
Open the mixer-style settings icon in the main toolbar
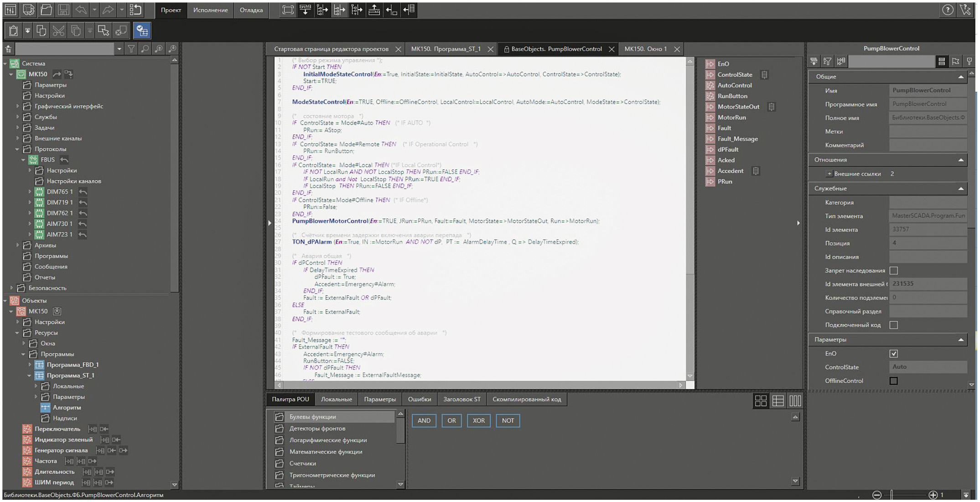coord(10,10)
